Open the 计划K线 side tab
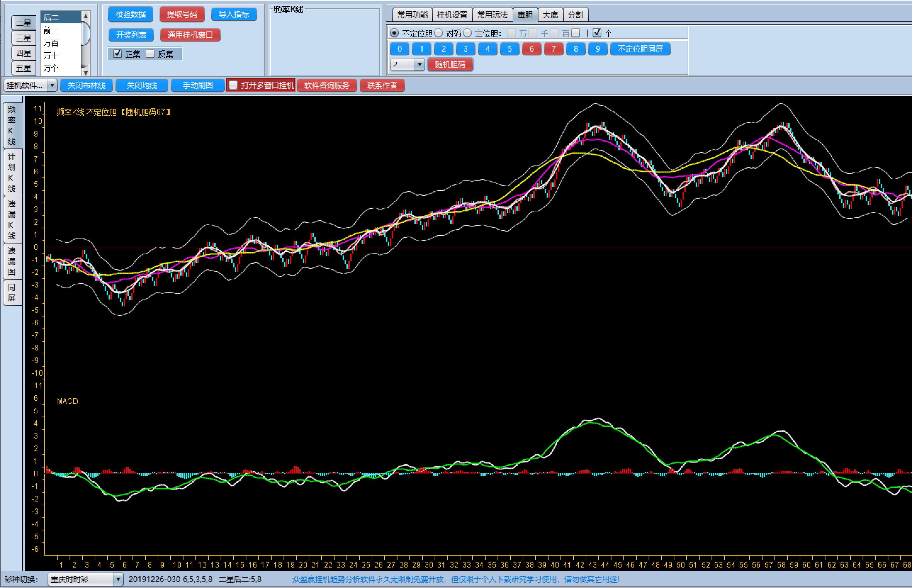 [12, 173]
